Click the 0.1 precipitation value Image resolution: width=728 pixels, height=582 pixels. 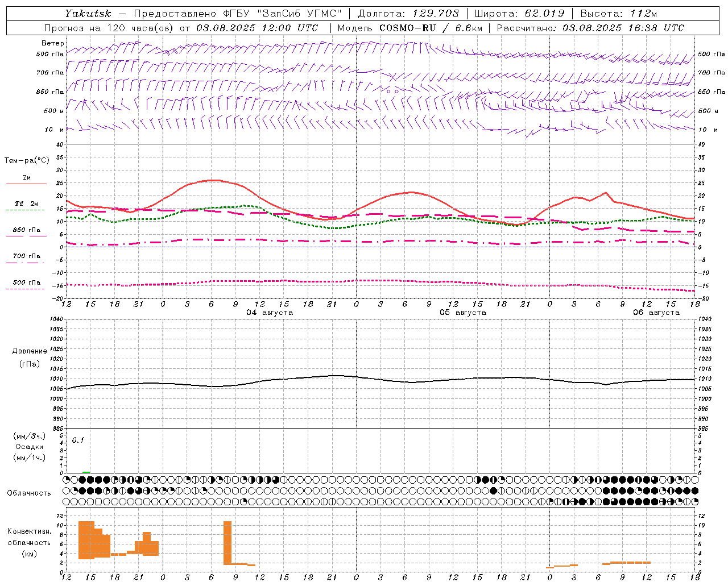(78, 440)
